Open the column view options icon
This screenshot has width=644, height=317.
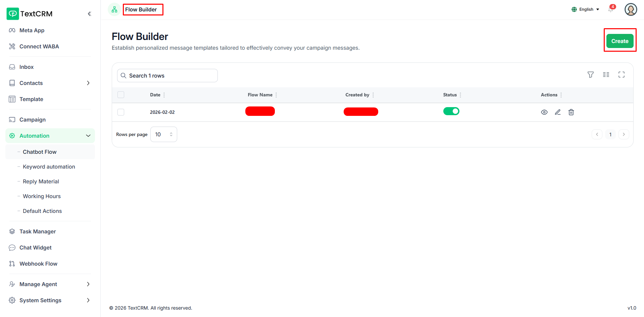click(x=606, y=75)
